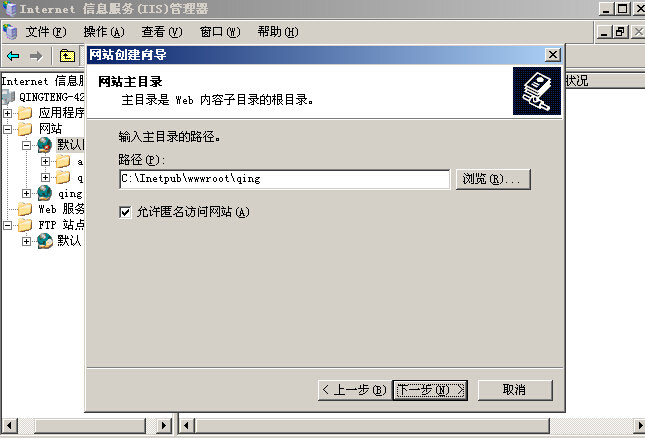
Task: Select the default FTP site icon
Action: click(x=44, y=241)
